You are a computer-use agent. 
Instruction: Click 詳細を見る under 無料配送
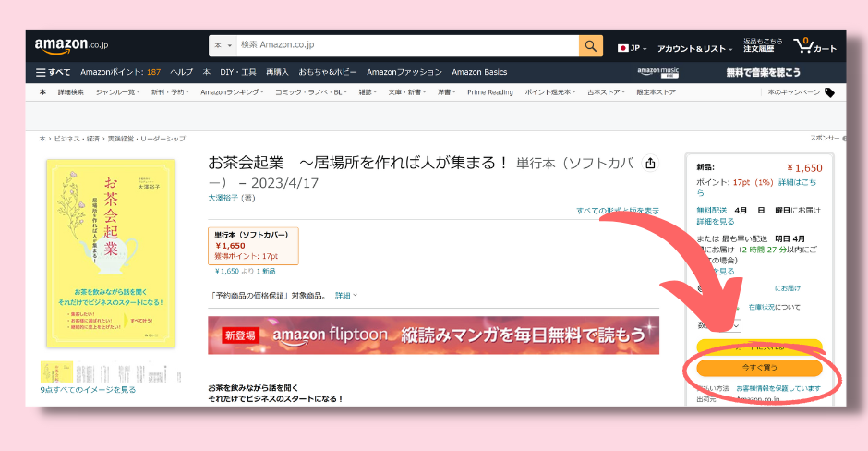pyautogui.click(x=716, y=222)
